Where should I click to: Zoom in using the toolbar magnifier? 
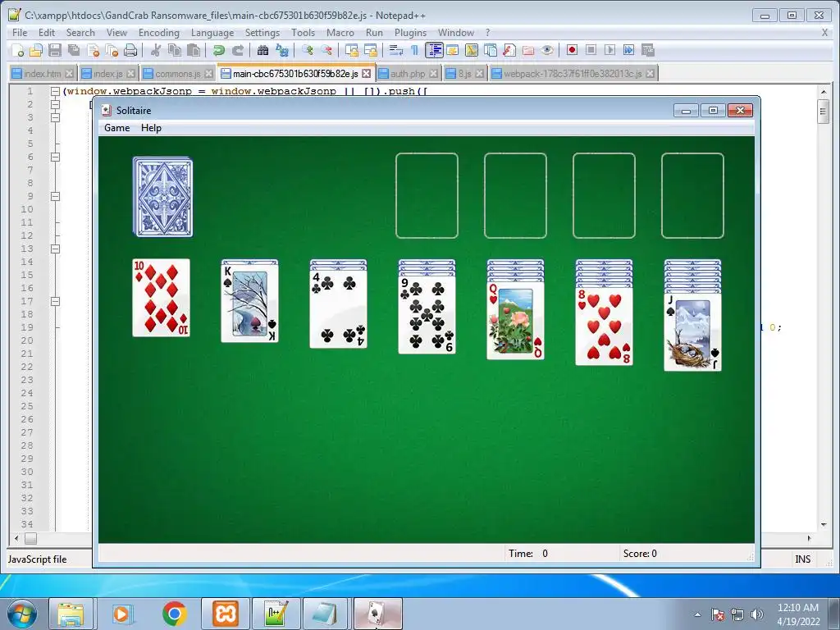click(308, 50)
